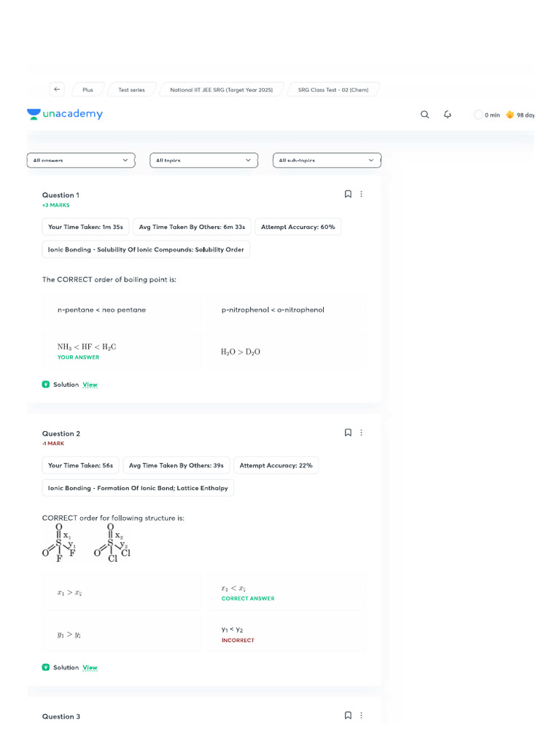
Task: Open Question 1 more options menu
Action: coord(362,194)
